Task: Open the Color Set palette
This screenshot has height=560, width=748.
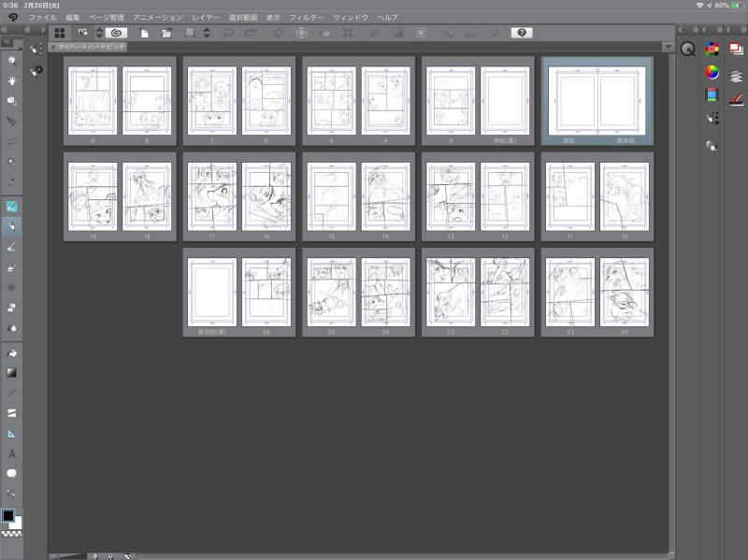Action: (712, 49)
